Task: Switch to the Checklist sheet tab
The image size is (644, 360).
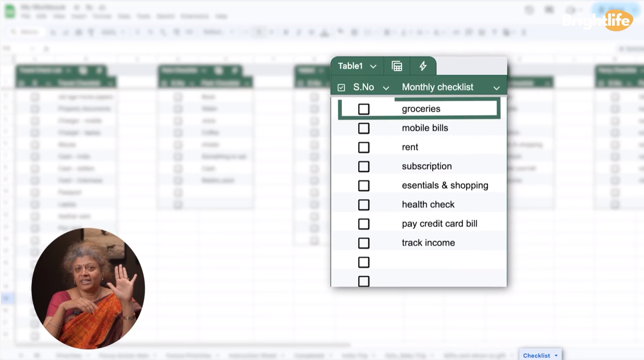Action: point(536,356)
